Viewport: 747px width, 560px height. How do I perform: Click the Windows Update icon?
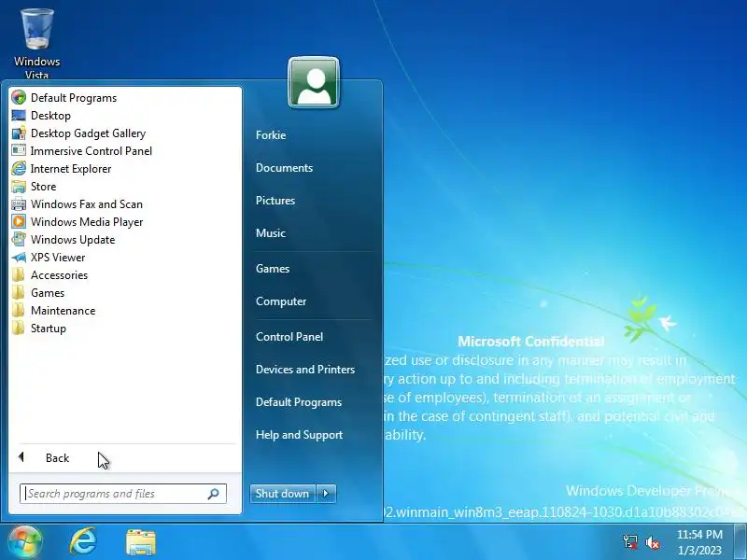pyautogui.click(x=19, y=240)
